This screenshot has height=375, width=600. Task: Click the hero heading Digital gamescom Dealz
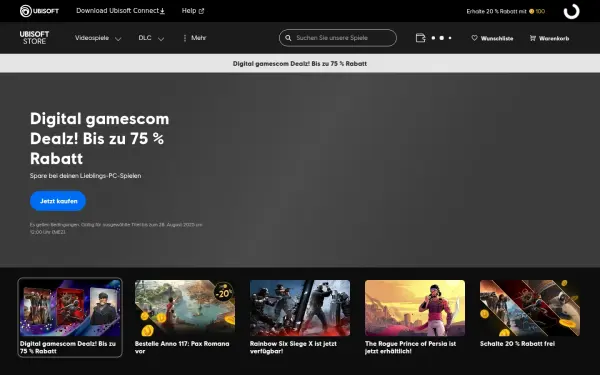[x=99, y=139]
